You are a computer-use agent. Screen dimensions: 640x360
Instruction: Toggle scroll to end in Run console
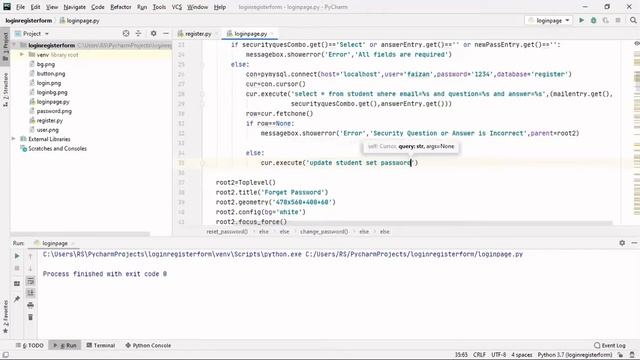point(31,293)
